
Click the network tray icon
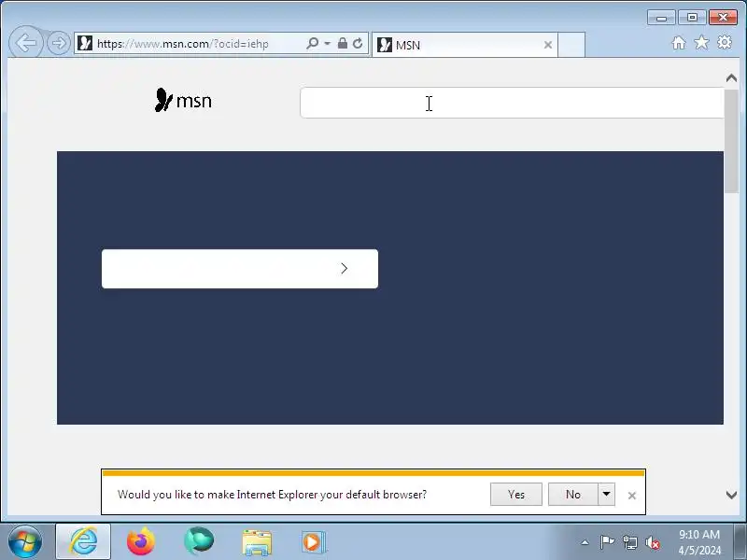coord(629,542)
